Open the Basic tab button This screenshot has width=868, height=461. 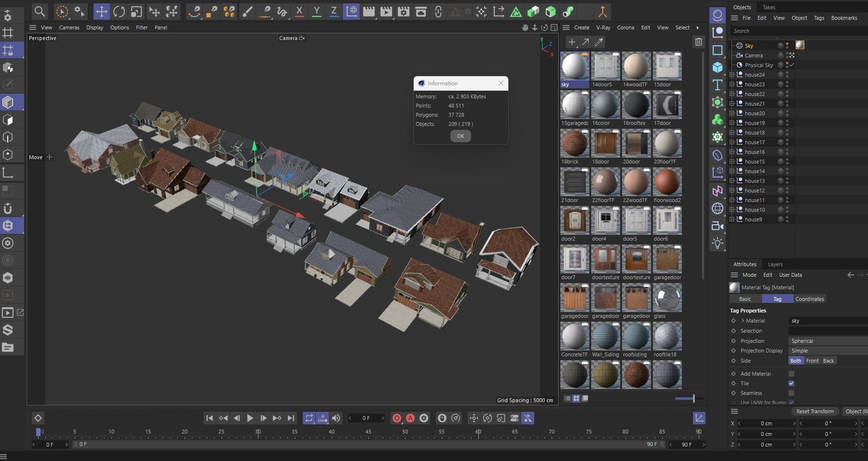[x=745, y=299]
